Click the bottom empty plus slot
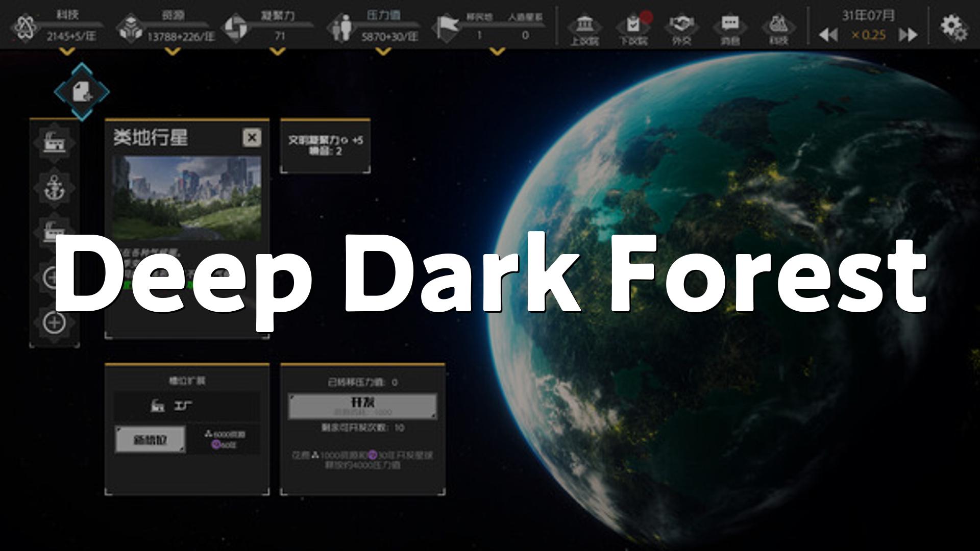 click(54, 322)
